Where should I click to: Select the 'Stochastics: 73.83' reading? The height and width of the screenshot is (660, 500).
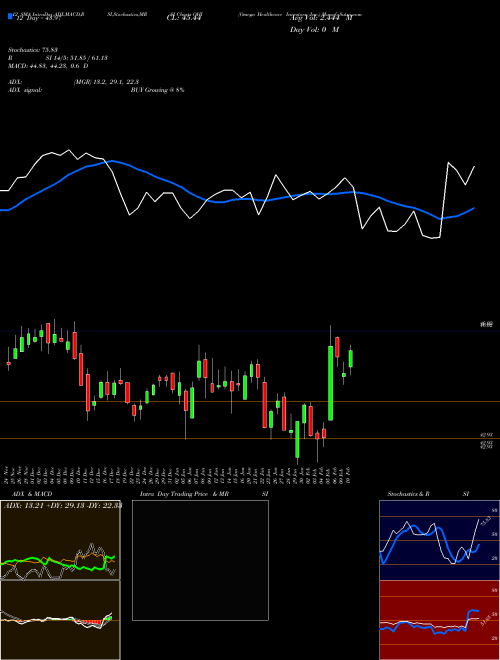[x=32, y=50]
